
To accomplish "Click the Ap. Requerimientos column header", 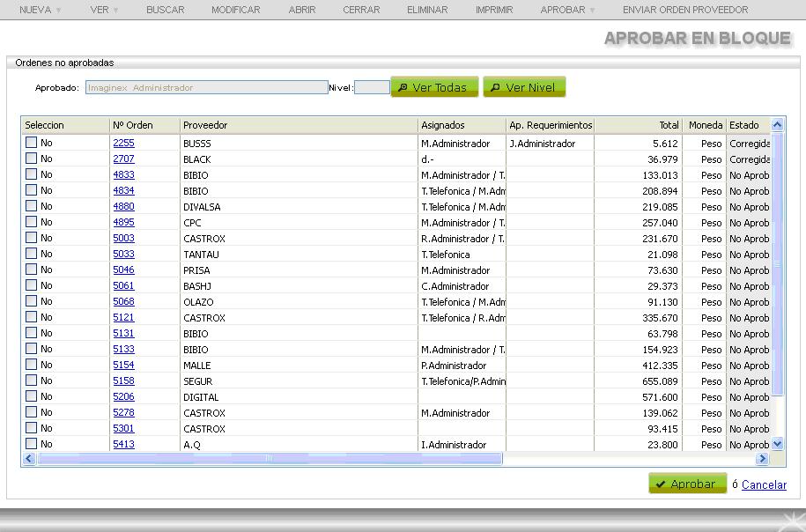I will coord(551,125).
